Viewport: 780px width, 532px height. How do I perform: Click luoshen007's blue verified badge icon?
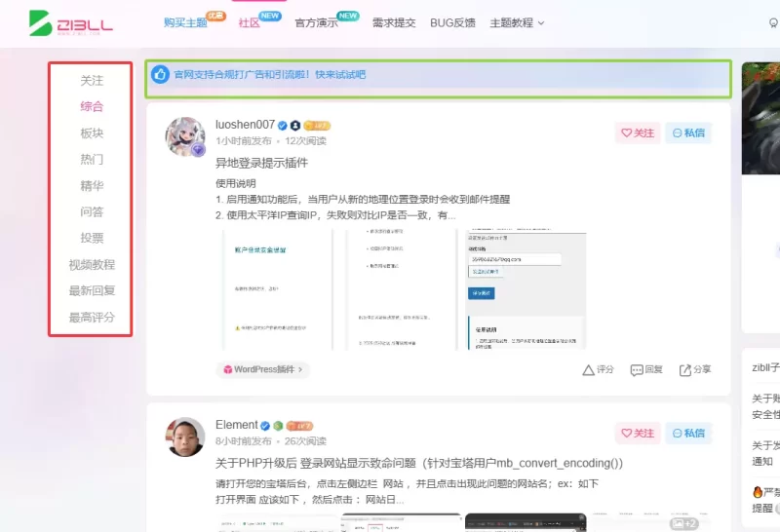(283, 126)
